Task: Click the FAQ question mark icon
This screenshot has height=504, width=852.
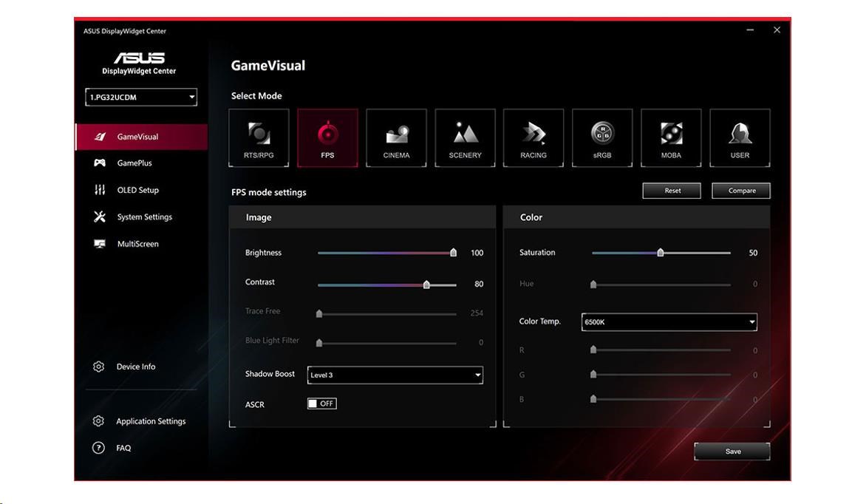Action: (98, 447)
